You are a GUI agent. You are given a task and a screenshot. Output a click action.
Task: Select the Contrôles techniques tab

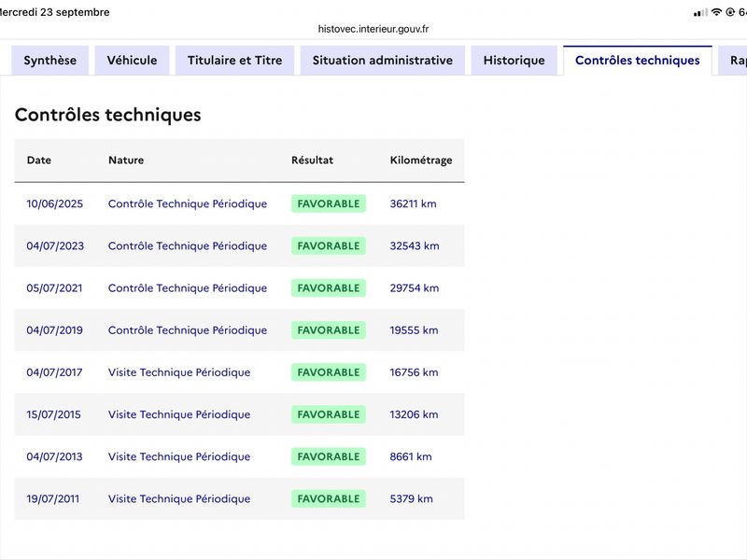click(638, 61)
